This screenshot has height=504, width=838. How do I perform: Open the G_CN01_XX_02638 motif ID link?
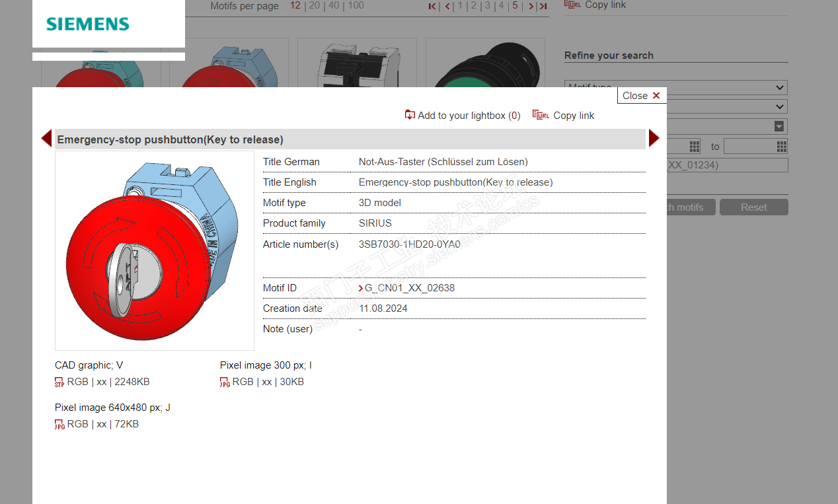pyautogui.click(x=409, y=288)
